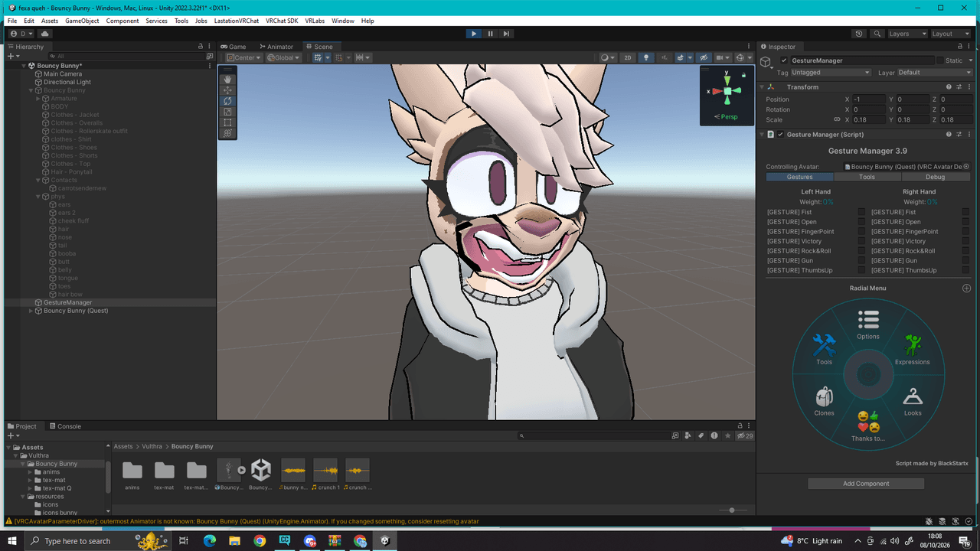
Task: Expand Bouncy Bunny (Quest) in Hierarchy
Action: tap(31, 311)
